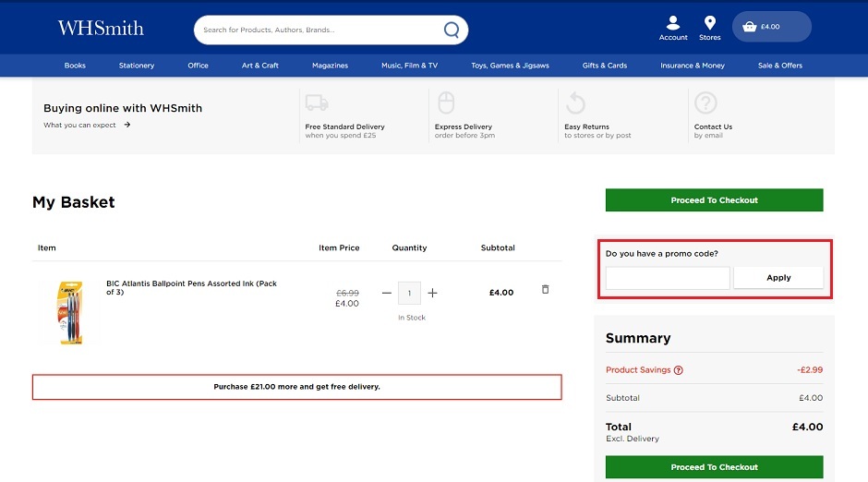Viewport: 868px width, 482px height.
Task: Open the Account icon
Action: click(x=673, y=29)
